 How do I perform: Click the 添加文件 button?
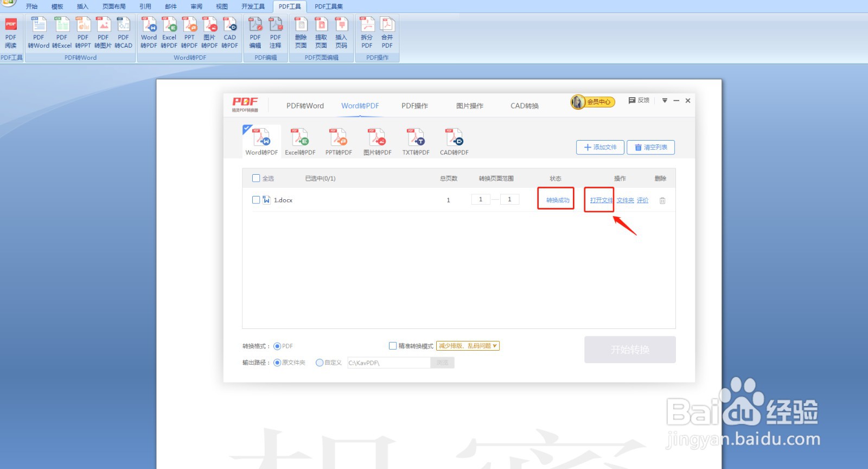tap(600, 147)
